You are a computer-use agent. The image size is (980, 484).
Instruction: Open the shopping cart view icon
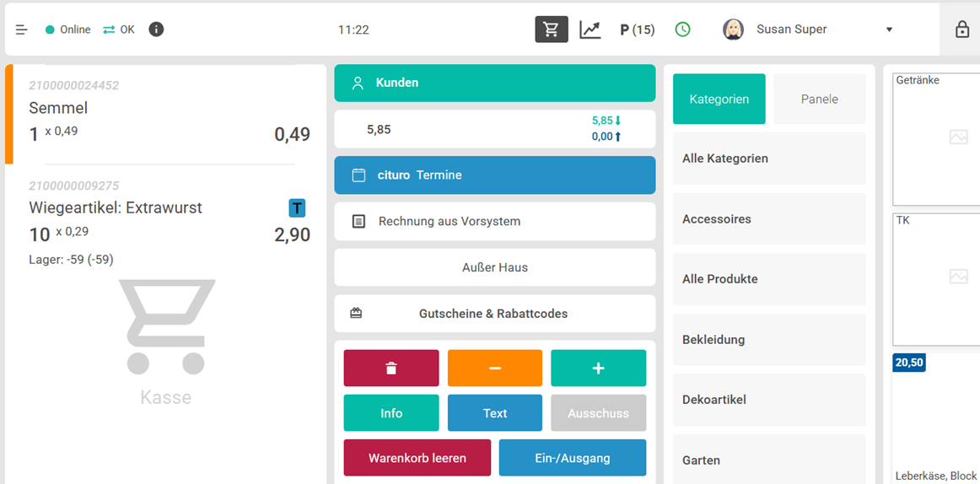(551, 30)
